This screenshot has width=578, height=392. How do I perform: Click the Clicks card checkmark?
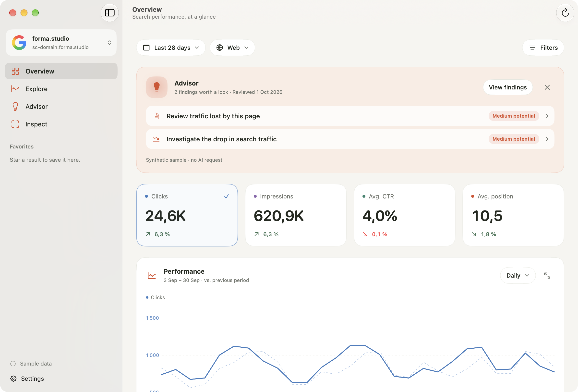coord(226,196)
